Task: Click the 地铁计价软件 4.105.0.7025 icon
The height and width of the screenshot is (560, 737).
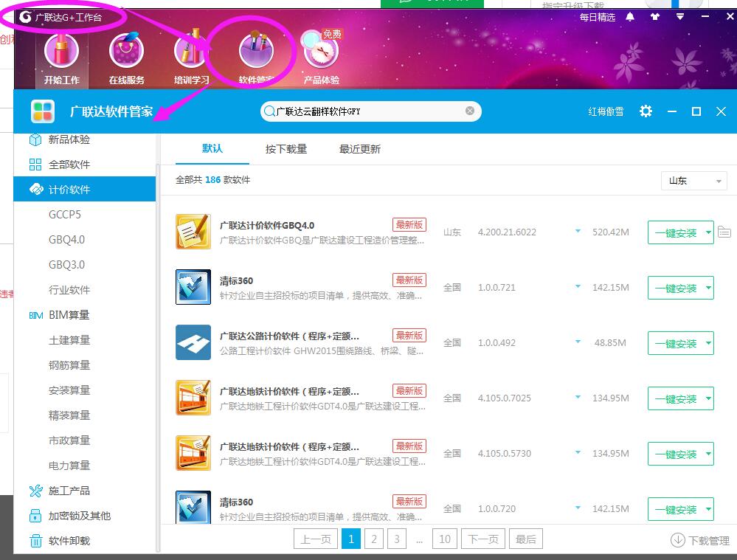Action: pyautogui.click(x=193, y=398)
